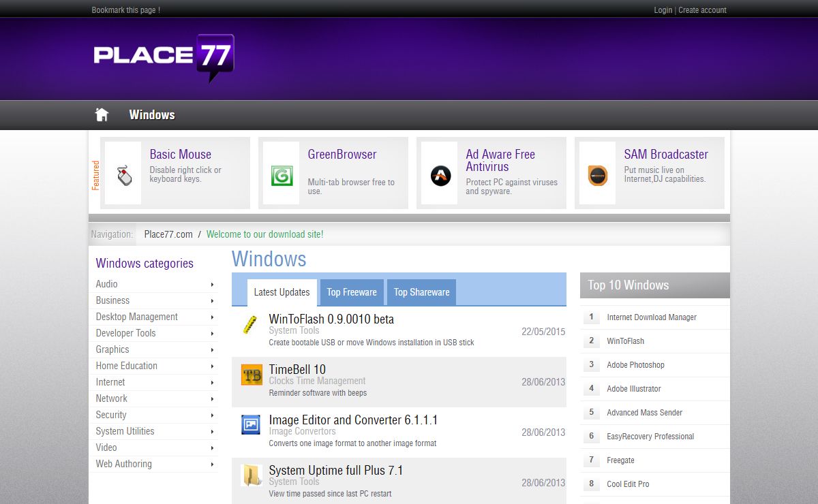Click the Create account link
This screenshot has width=818, height=504.
702,10
